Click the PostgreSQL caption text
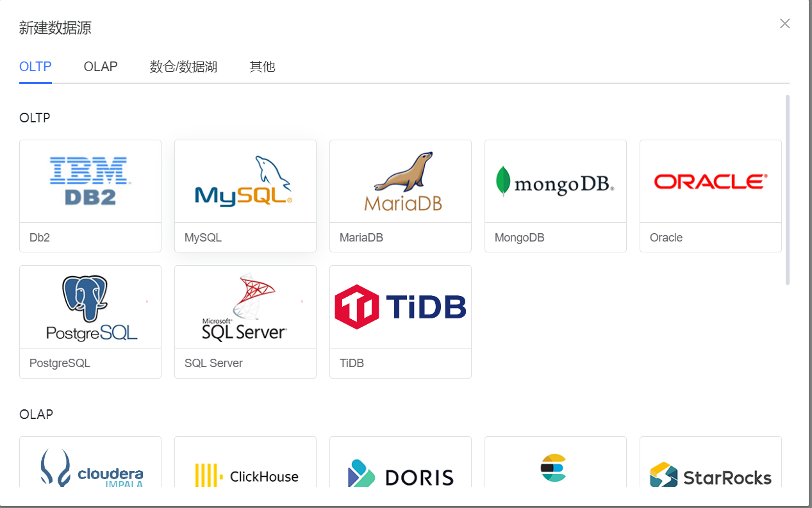 60,363
